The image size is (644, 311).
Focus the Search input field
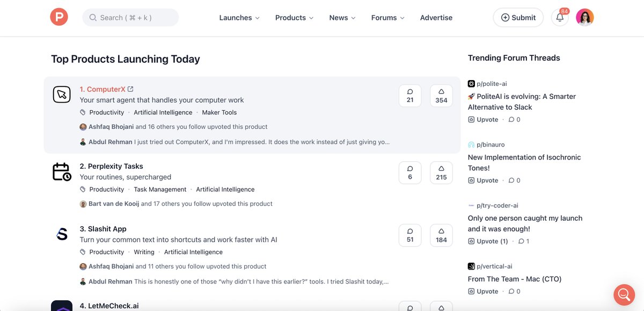(x=130, y=17)
